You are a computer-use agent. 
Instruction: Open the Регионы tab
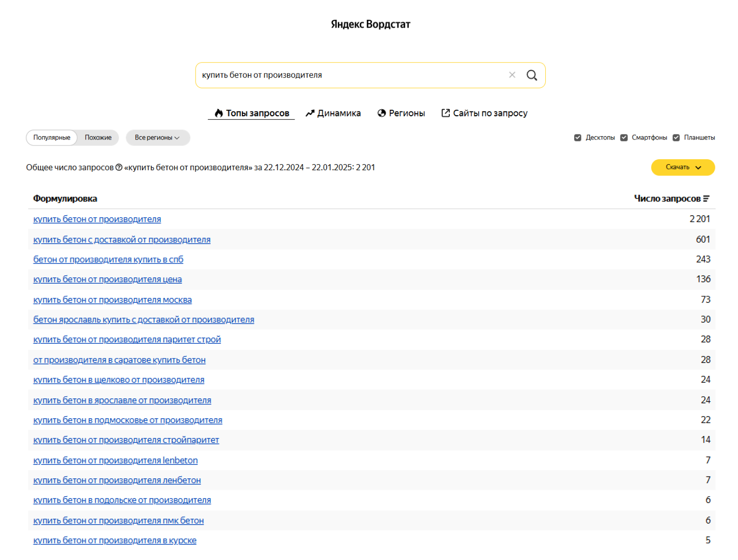point(407,113)
